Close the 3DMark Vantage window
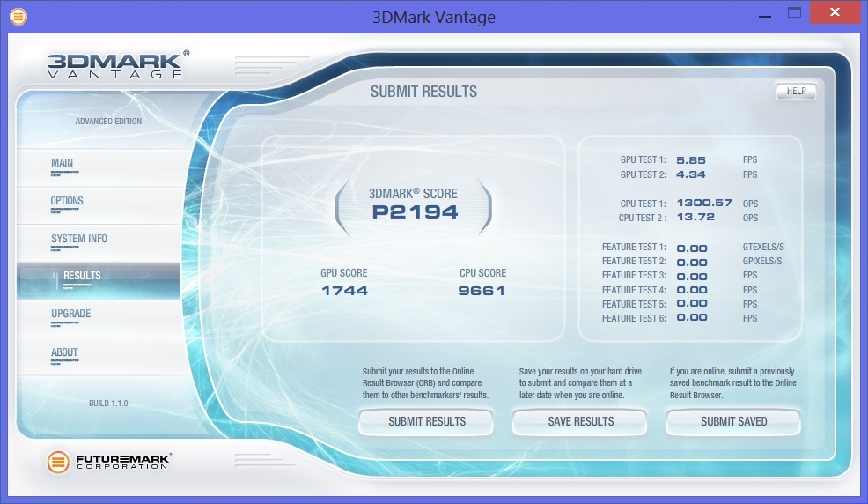Screen dimensions: 868x504 (x=835, y=12)
